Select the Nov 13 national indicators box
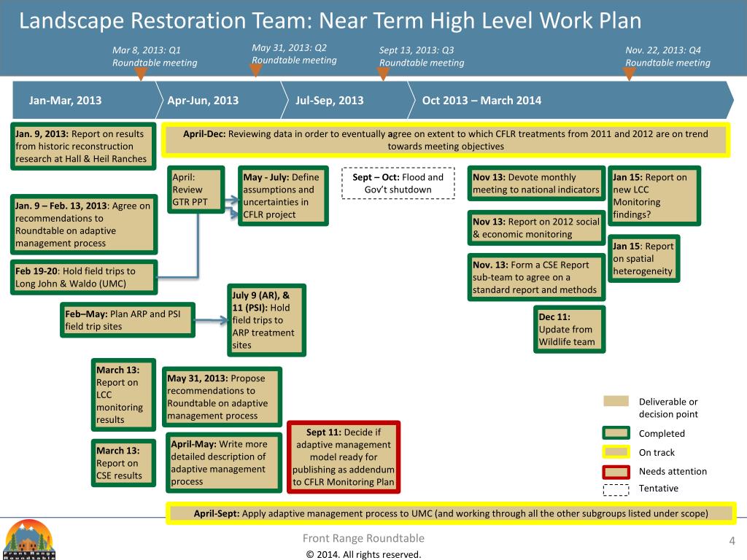The image size is (747, 560). tap(536, 183)
